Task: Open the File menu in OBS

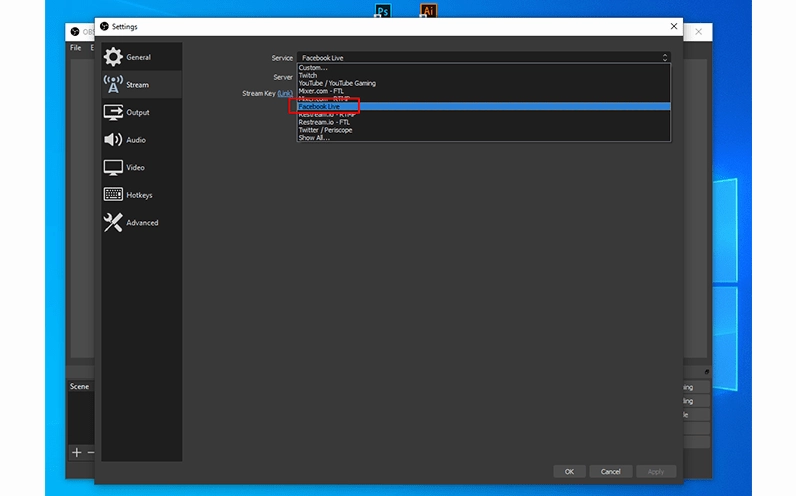Action: coord(75,48)
